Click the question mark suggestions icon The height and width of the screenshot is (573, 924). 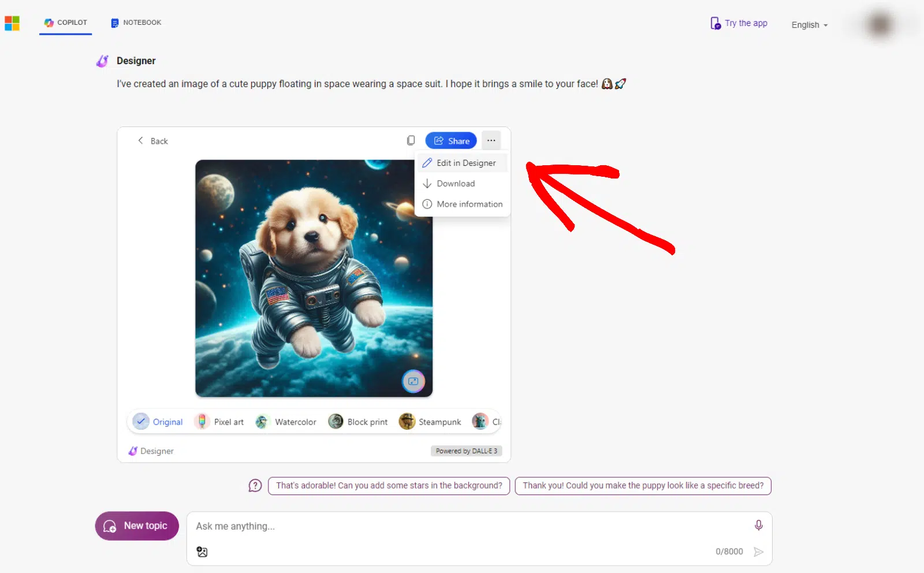pyautogui.click(x=255, y=486)
